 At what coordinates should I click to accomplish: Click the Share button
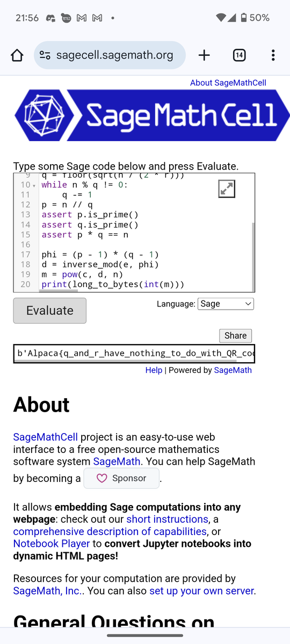click(235, 335)
